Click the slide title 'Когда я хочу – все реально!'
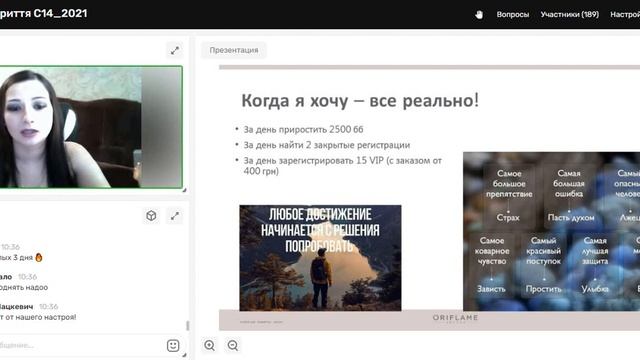Image resolution: width=640 pixels, height=360 pixels. [360, 100]
